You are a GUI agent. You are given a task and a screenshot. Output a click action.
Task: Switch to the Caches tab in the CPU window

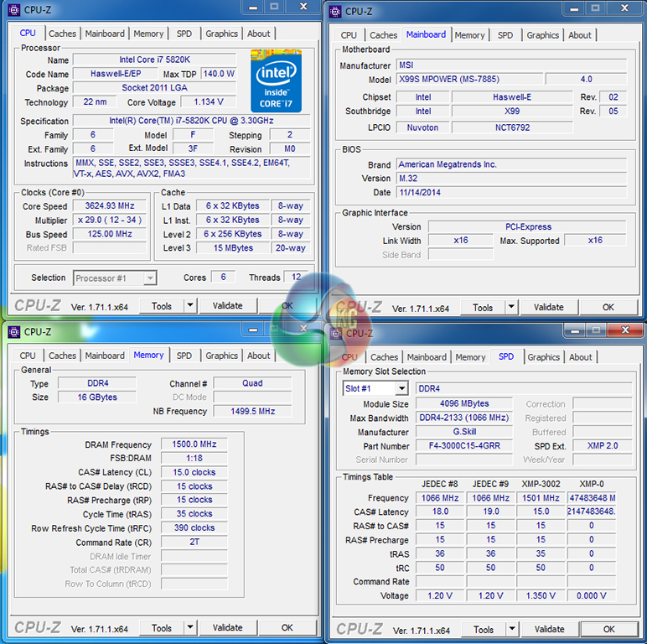click(62, 34)
